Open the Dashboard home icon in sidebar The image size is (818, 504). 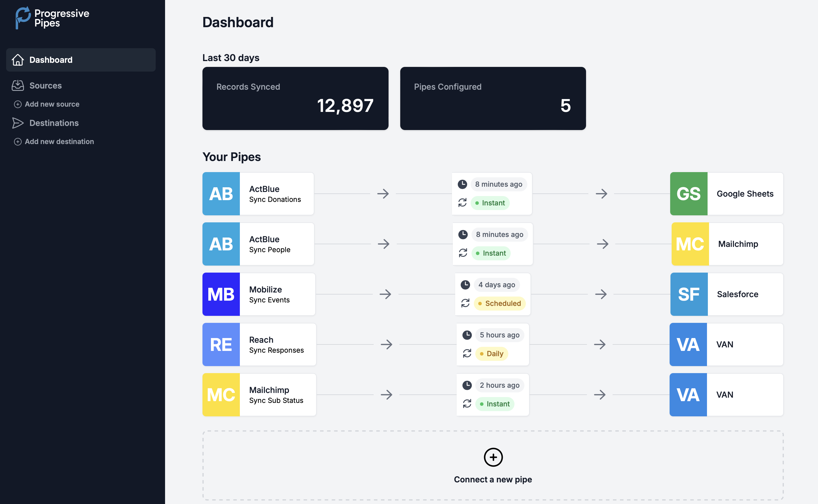tap(18, 60)
